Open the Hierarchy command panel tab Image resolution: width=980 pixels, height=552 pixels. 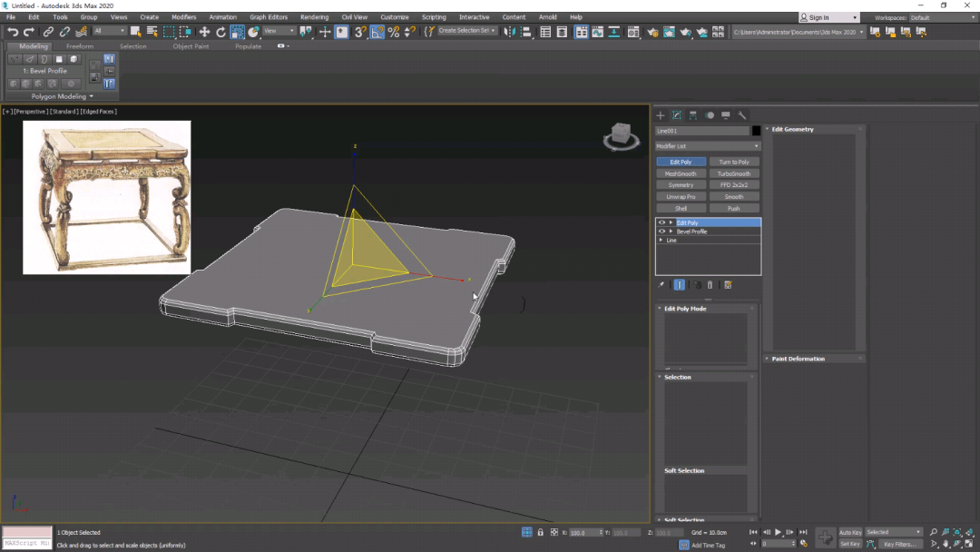[x=693, y=115]
